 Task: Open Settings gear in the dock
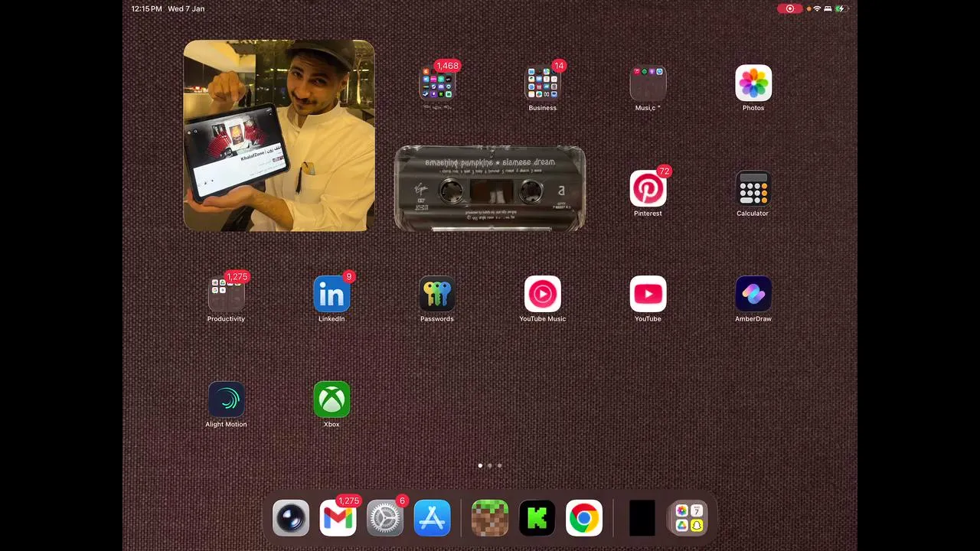[x=385, y=518]
